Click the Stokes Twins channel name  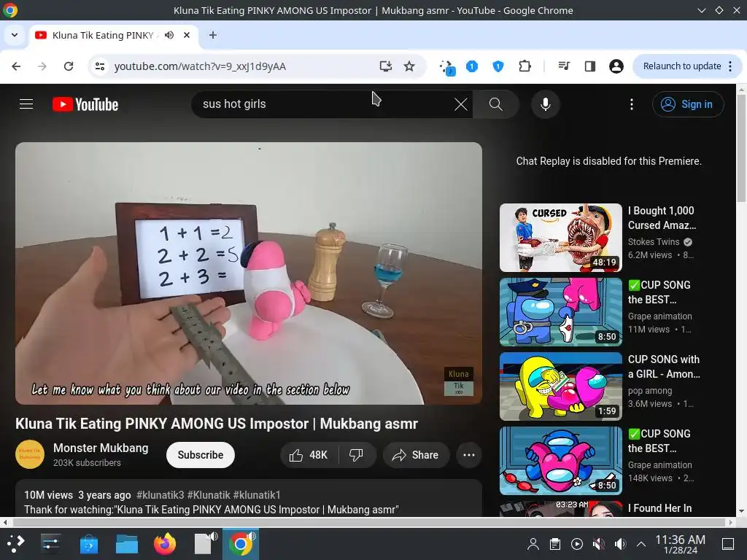click(654, 242)
